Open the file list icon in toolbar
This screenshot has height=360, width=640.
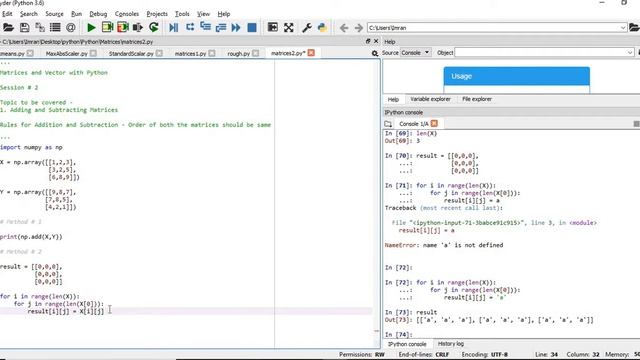[x=55, y=27]
